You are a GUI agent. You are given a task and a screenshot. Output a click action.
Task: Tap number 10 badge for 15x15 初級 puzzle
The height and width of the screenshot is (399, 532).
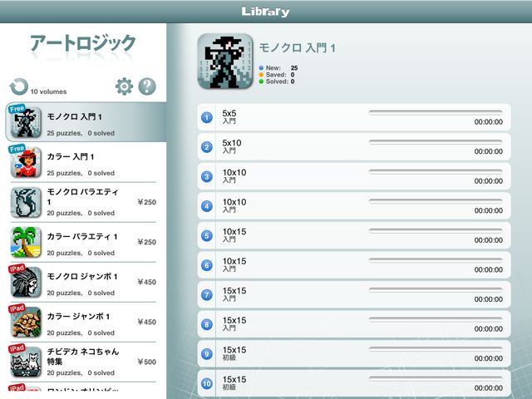207,383
